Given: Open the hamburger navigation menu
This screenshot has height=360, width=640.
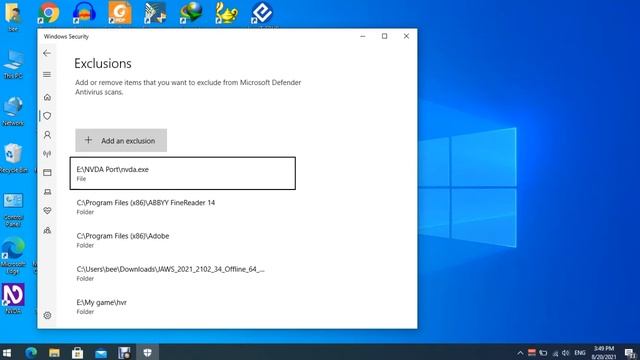Looking at the screenshot, I should (47, 75).
